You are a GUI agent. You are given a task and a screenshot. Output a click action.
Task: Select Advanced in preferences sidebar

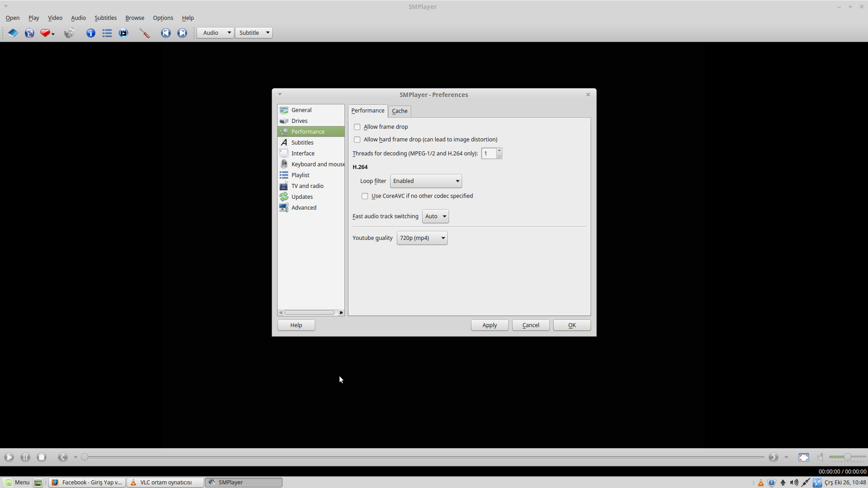(311, 208)
